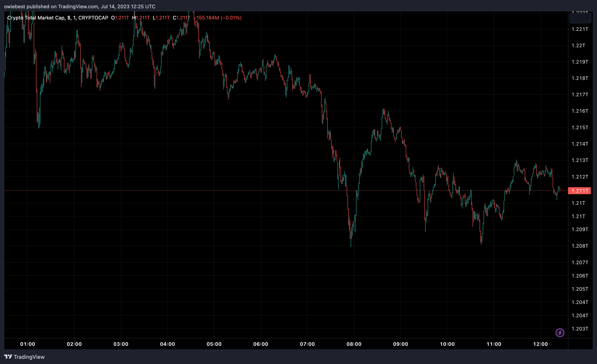Image resolution: width=597 pixels, height=364 pixels.
Task: Click the TradingView logo at bottom left
Action: pyautogui.click(x=8, y=357)
